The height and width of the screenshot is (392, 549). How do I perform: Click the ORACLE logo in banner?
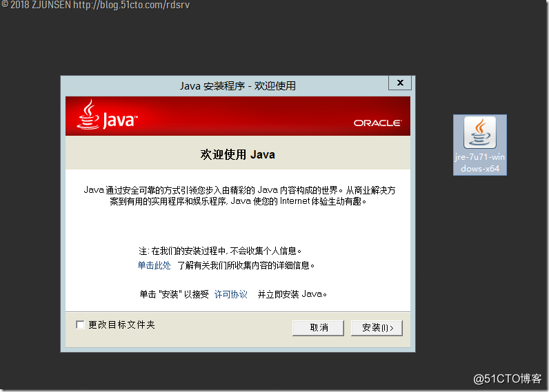point(377,123)
